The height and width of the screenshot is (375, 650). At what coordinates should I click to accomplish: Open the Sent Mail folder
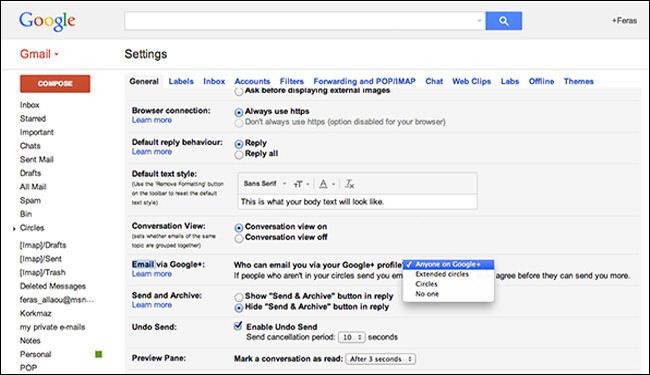pyautogui.click(x=36, y=160)
